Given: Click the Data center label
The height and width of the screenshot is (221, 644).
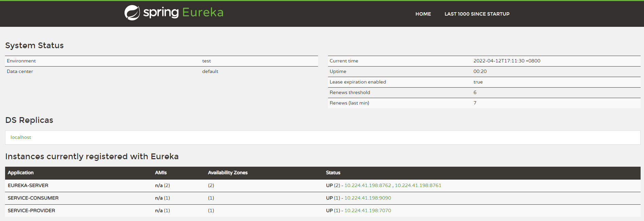Looking at the screenshot, I should (20, 71).
